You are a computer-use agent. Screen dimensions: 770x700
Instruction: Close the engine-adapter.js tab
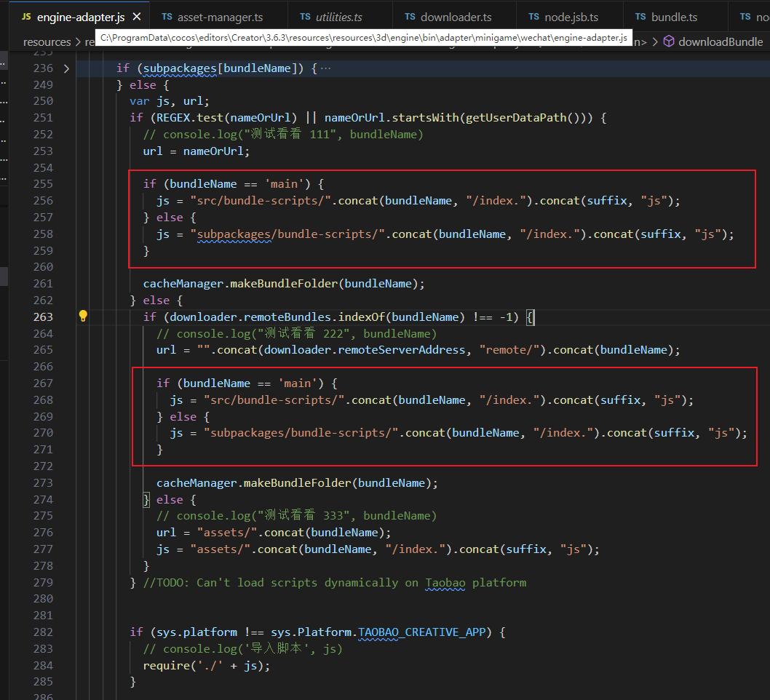pos(137,17)
